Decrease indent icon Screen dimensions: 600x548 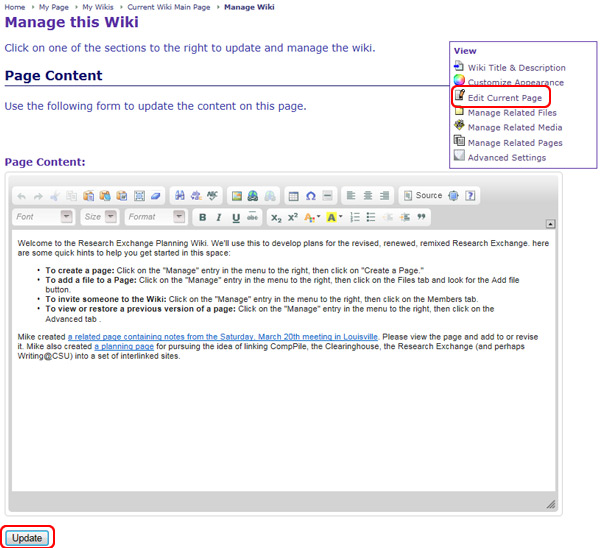388,217
